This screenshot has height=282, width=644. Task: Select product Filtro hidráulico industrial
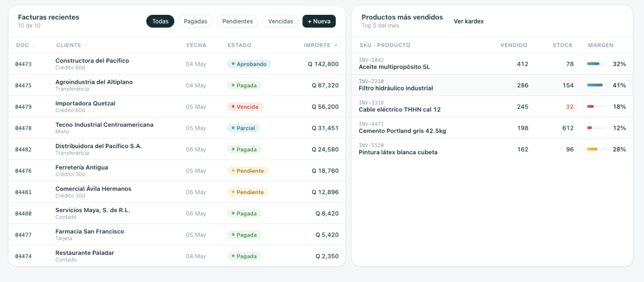click(x=396, y=88)
